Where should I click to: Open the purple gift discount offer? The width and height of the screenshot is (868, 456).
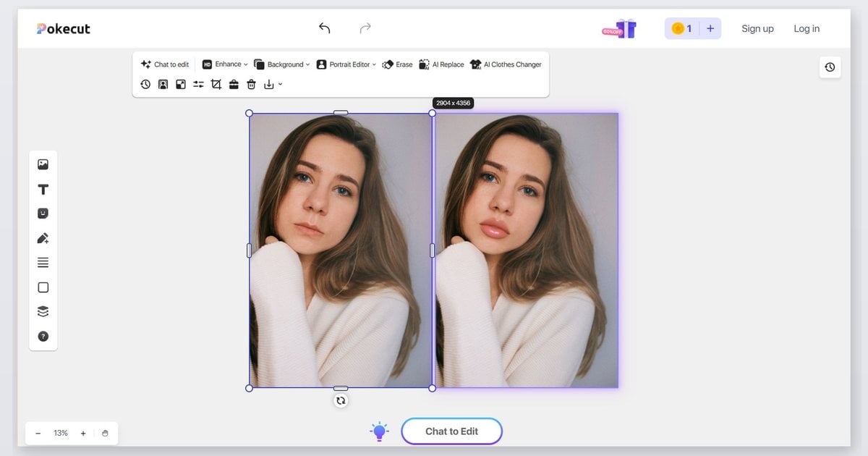619,29
